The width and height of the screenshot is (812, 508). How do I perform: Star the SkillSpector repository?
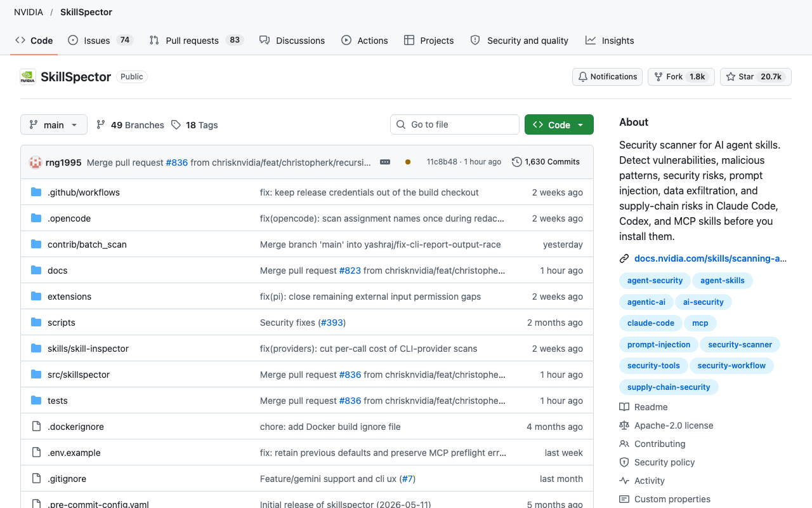tap(756, 77)
